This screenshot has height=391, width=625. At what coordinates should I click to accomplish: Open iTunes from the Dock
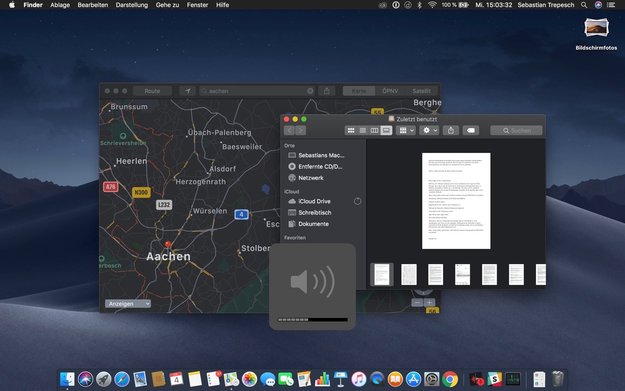359,379
